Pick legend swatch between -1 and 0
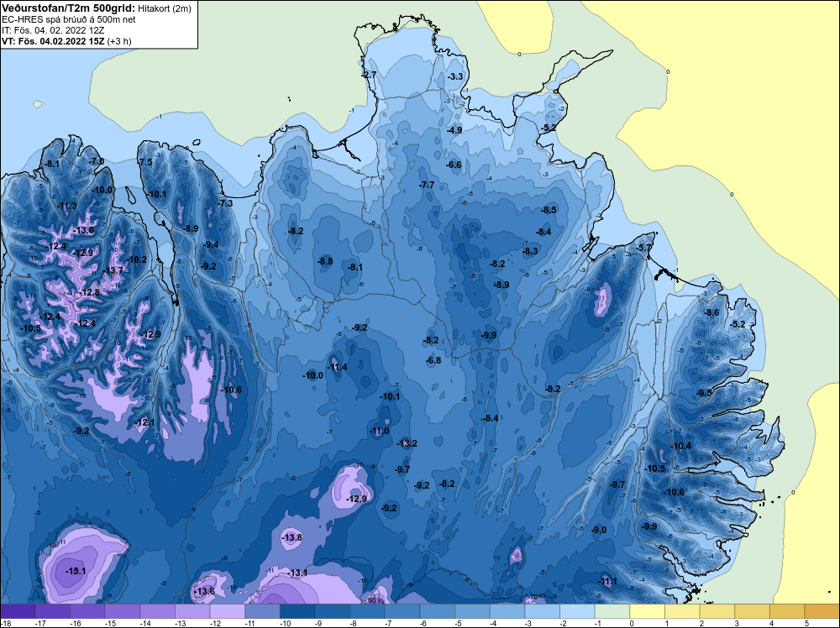 [612, 611]
